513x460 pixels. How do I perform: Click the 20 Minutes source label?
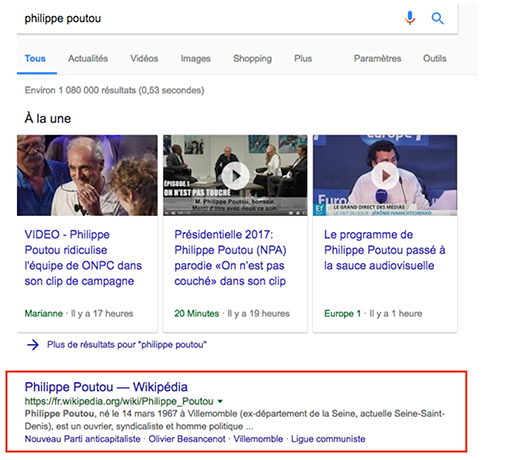tap(197, 313)
